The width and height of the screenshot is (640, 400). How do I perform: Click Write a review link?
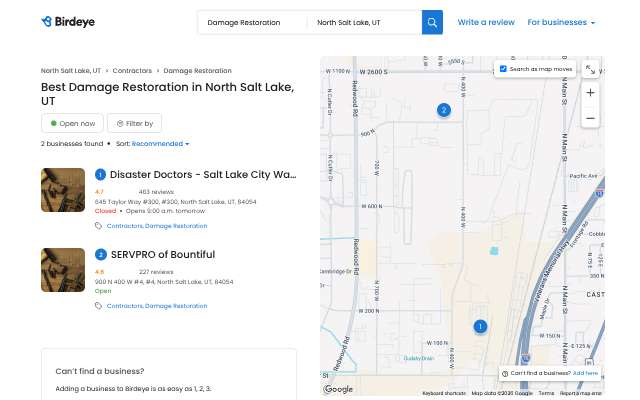(486, 22)
